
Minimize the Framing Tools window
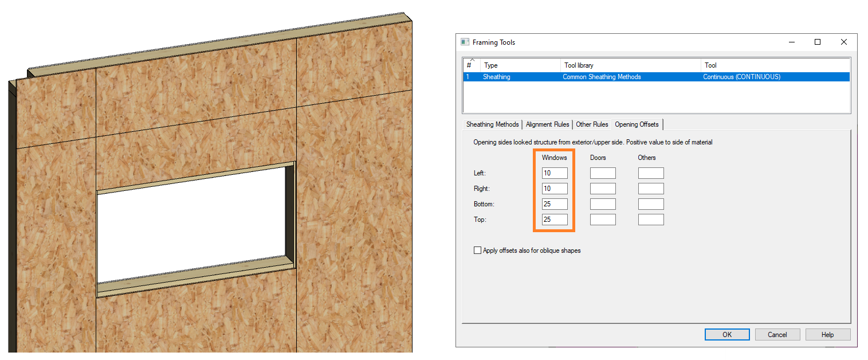pyautogui.click(x=791, y=42)
